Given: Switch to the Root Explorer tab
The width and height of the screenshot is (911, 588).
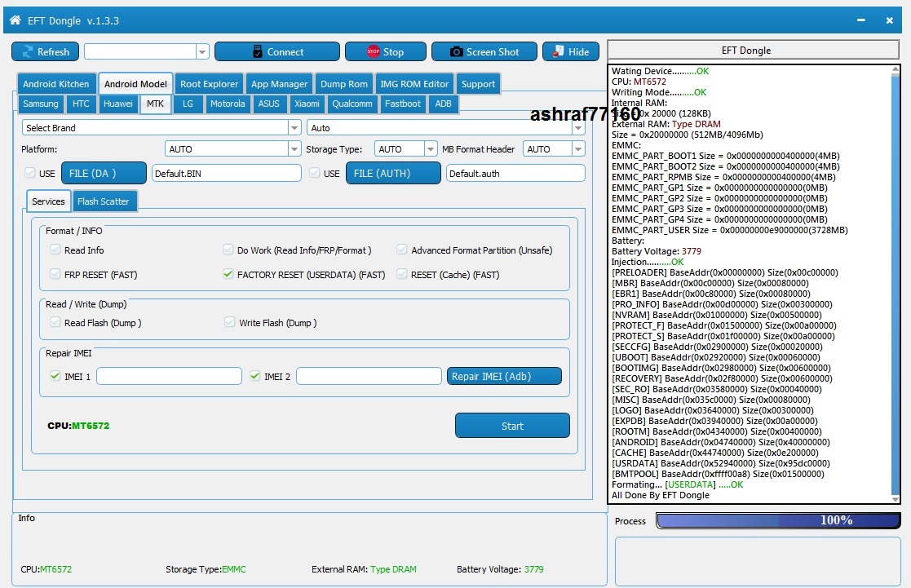Looking at the screenshot, I should pyautogui.click(x=209, y=84).
